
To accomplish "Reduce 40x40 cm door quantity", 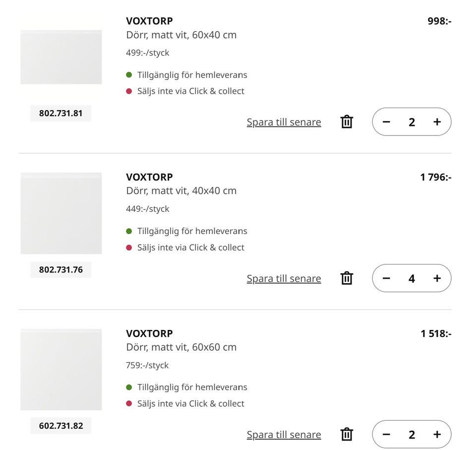I will tap(387, 278).
